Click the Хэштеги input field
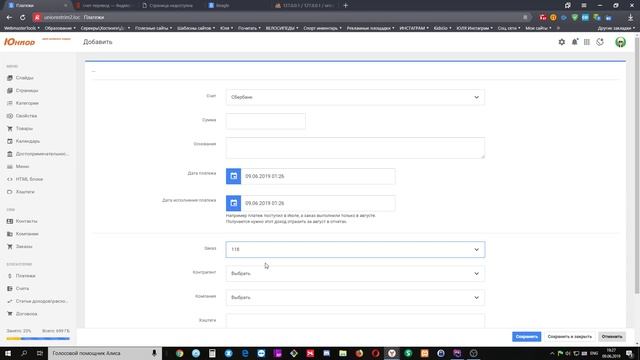Image resolution: width=640 pixels, height=360 pixels. click(x=355, y=321)
